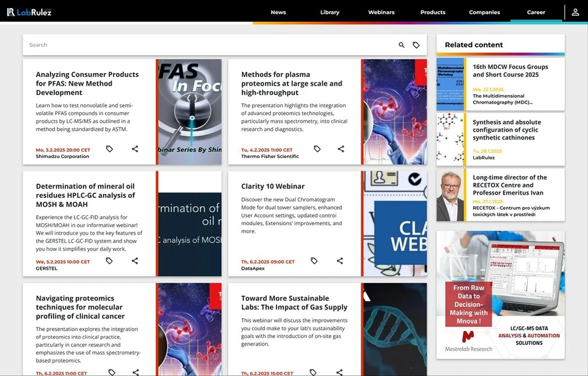Click Thermo Fisher Scientific company name
The image size is (588, 376).
pyautogui.click(x=270, y=156)
